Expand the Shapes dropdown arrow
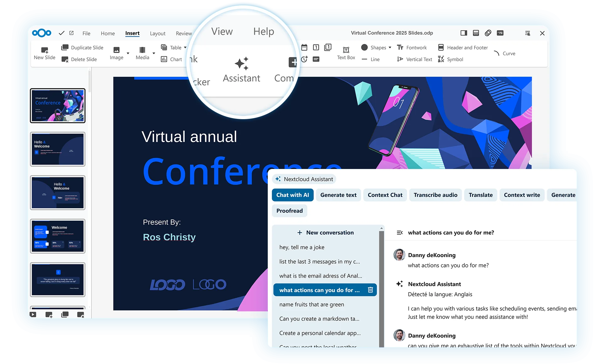 click(x=390, y=48)
